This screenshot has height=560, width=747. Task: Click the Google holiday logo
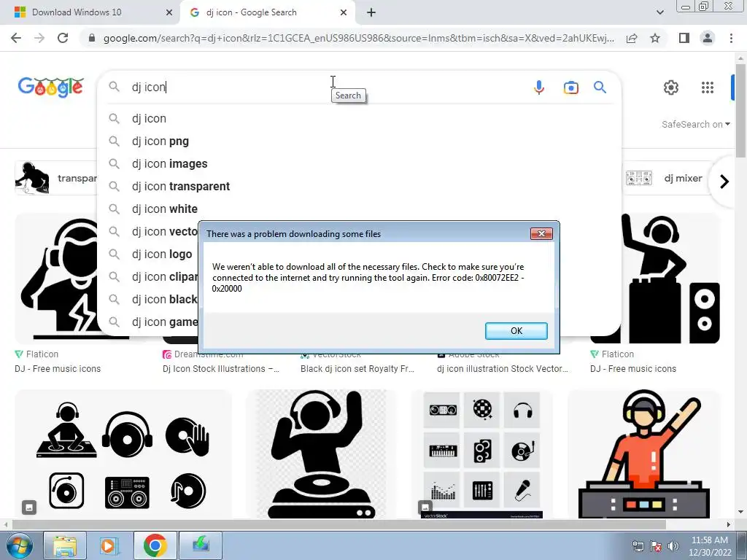(x=51, y=87)
